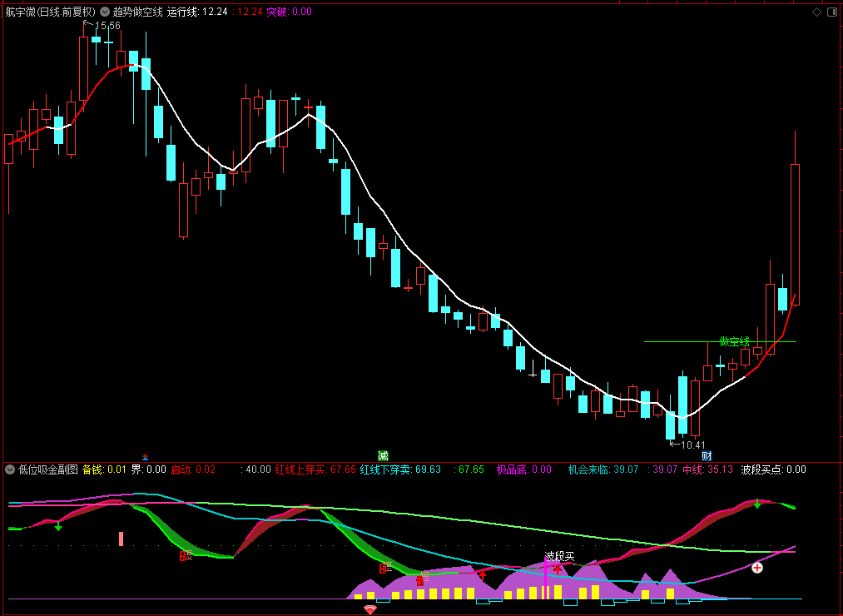This screenshot has height=616, width=843.
Task: Click the 航宇微(日线.前复权) chart title
Action: (x=51, y=12)
